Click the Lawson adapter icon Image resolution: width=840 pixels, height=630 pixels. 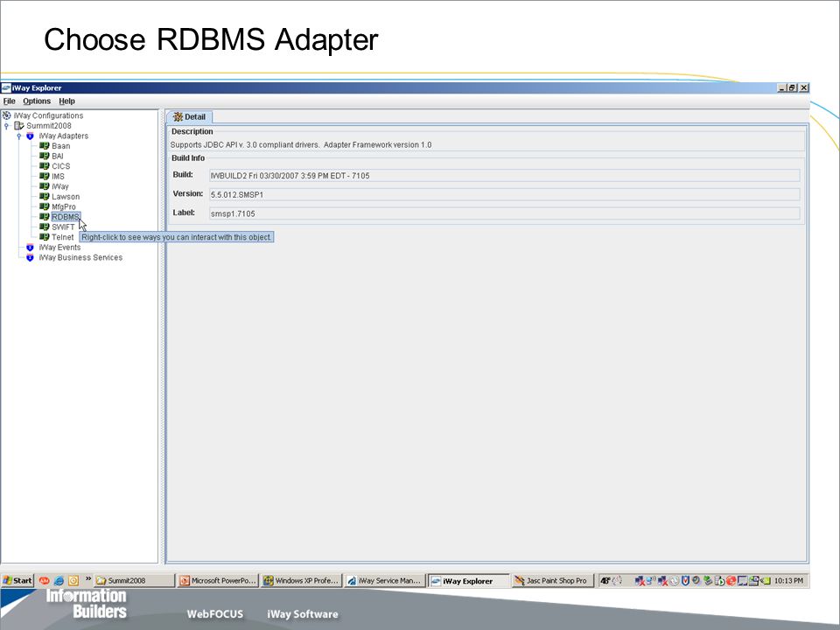pos(45,197)
